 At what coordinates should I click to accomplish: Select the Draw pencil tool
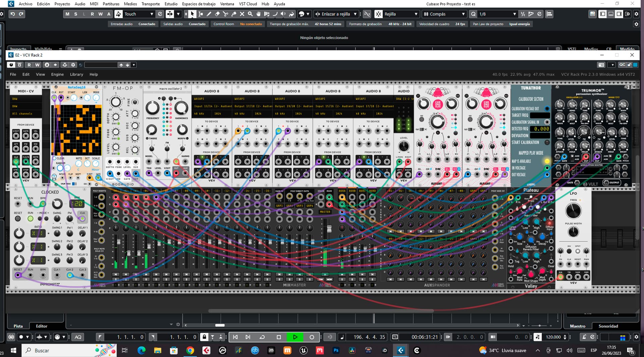pos(209,14)
